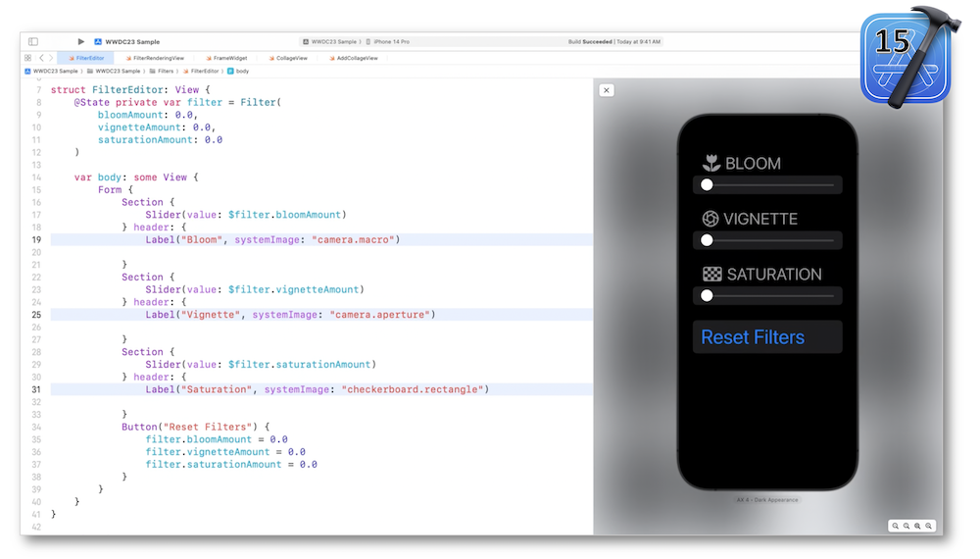Open the CollageView tab
Image resolution: width=980 pixels, height=559 pixels.
point(288,58)
